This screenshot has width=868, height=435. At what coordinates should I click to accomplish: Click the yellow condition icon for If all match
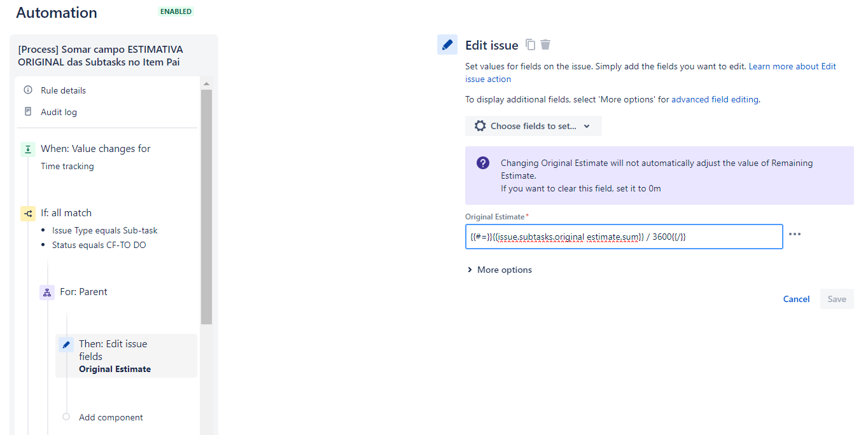tap(27, 213)
